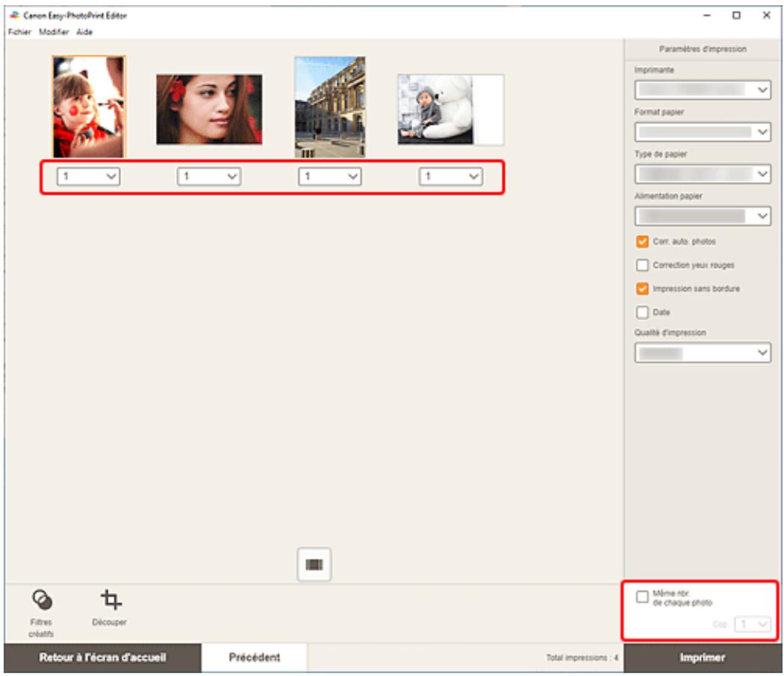Open the Modifier menu

point(54,32)
